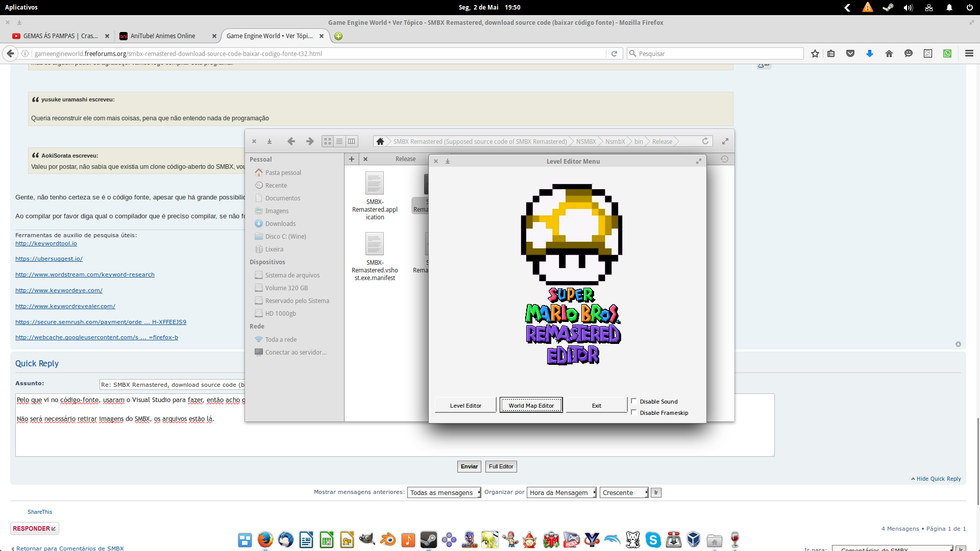
Task: Bookmark this page with the star icon
Action: [x=815, y=54]
